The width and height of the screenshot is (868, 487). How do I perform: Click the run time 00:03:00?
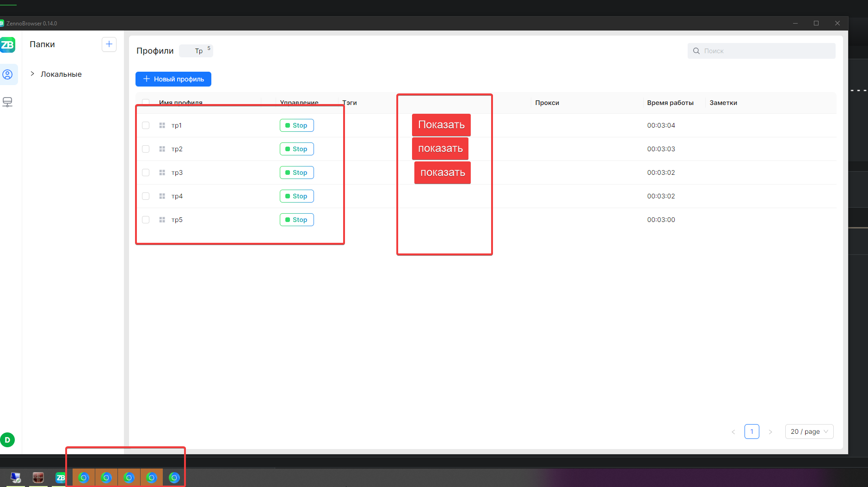pyautogui.click(x=661, y=220)
